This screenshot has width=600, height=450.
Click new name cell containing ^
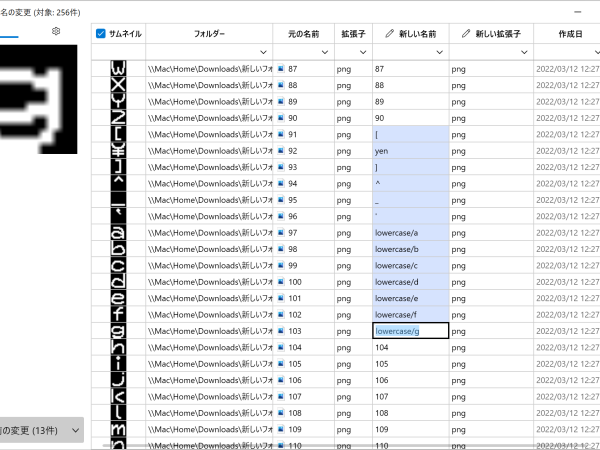click(x=411, y=183)
